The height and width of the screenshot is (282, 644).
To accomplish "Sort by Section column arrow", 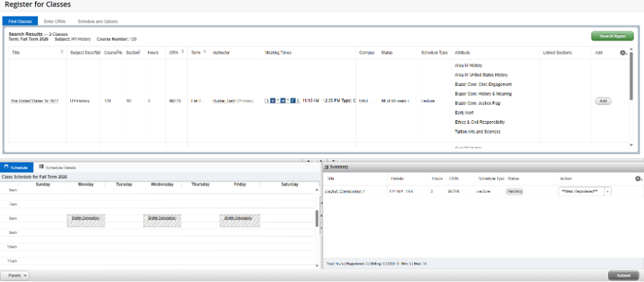I will click(x=140, y=52).
